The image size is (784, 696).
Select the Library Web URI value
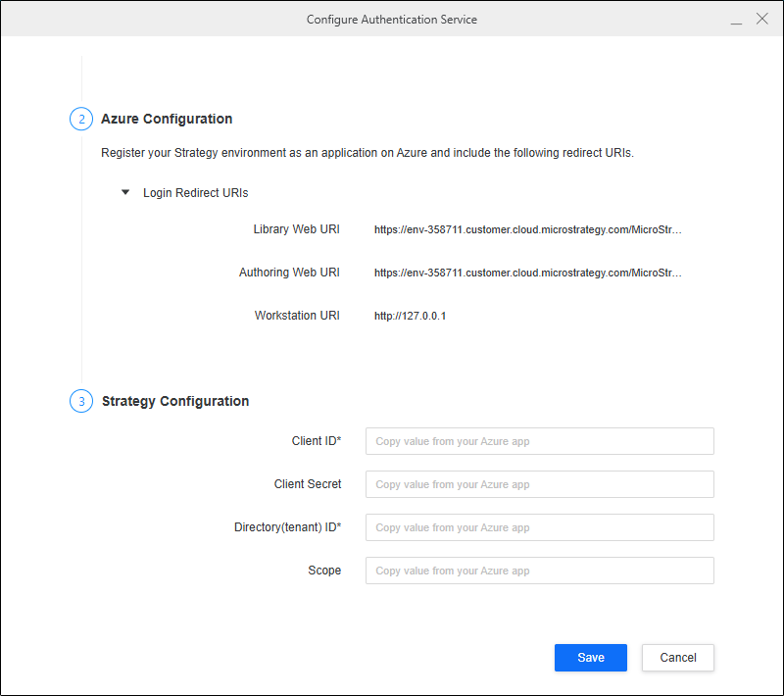[x=527, y=229]
